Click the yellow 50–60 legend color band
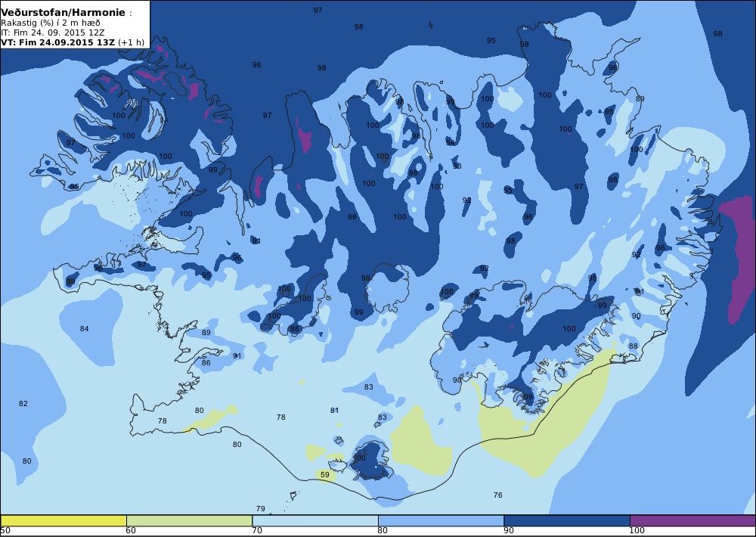Screen dimensions: 756x537 [x=64, y=520]
